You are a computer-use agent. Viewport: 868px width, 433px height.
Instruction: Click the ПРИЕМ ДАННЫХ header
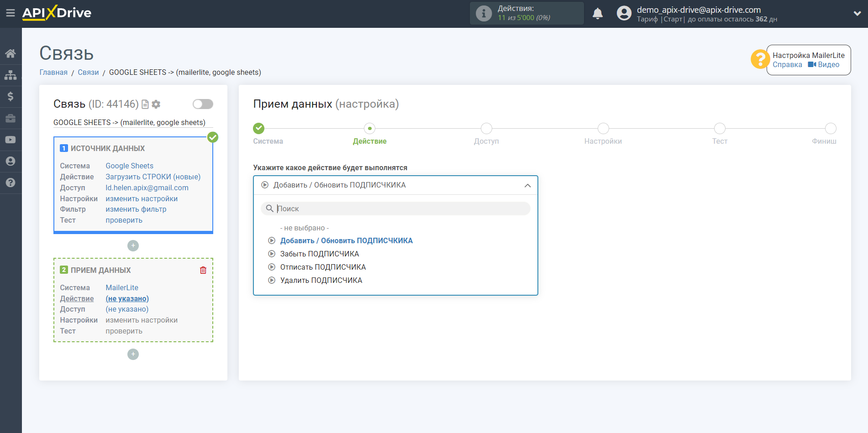[100, 271]
